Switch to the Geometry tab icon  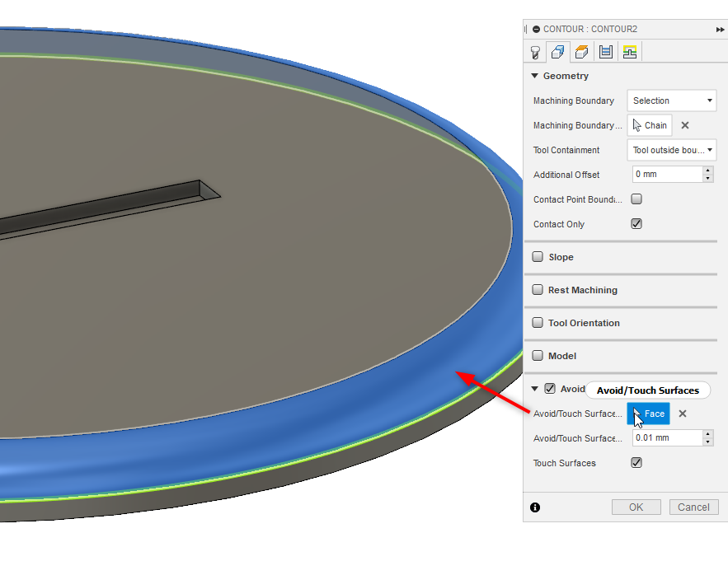click(557, 52)
